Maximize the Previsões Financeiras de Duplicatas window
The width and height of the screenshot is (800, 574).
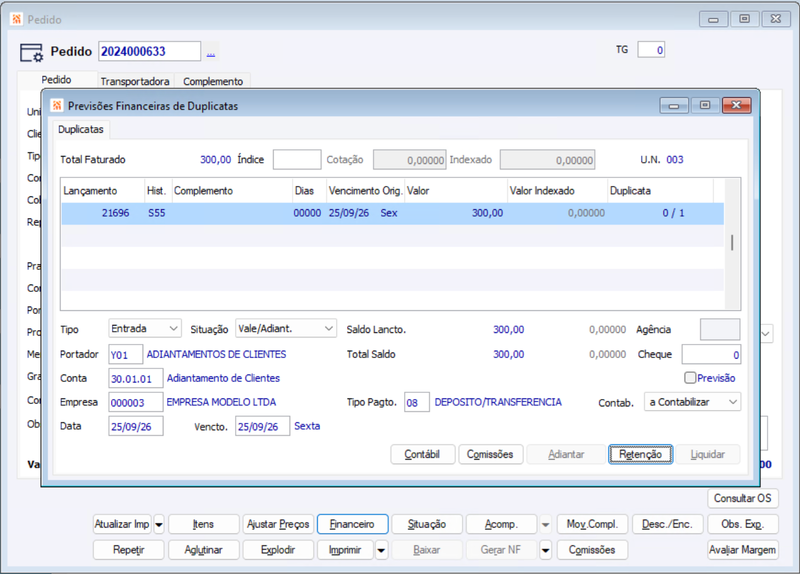pyautogui.click(x=705, y=105)
